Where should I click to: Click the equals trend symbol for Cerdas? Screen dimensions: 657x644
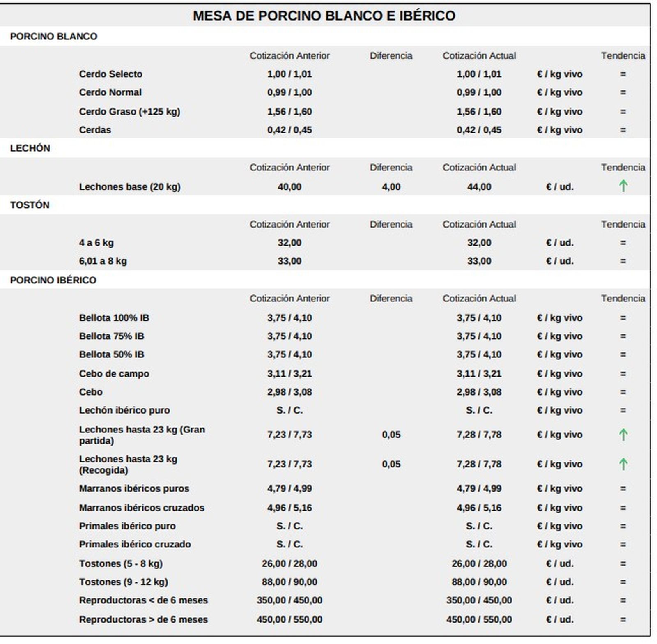click(x=623, y=130)
